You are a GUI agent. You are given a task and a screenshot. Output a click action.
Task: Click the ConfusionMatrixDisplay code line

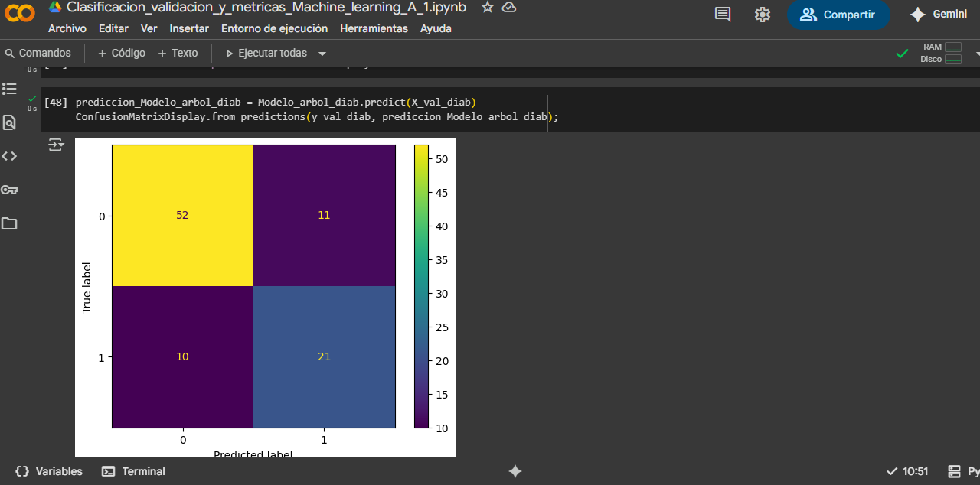(317, 117)
